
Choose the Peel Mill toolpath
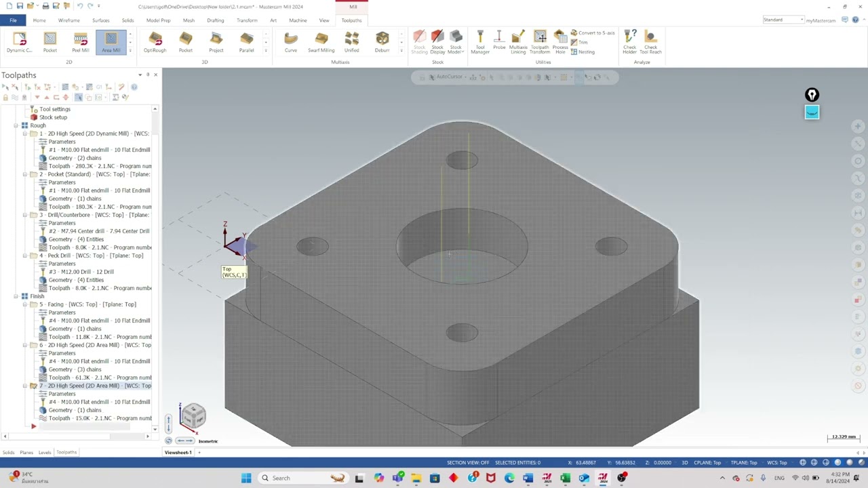coord(81,42)
